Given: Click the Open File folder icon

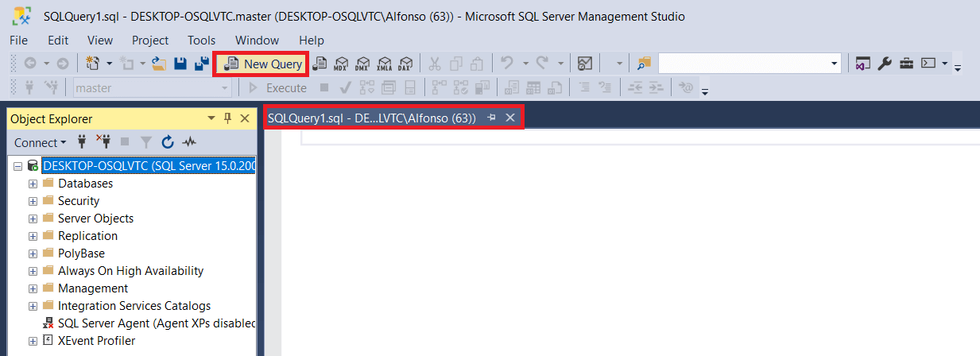Looking at the screenshot, I should [158, 64].
